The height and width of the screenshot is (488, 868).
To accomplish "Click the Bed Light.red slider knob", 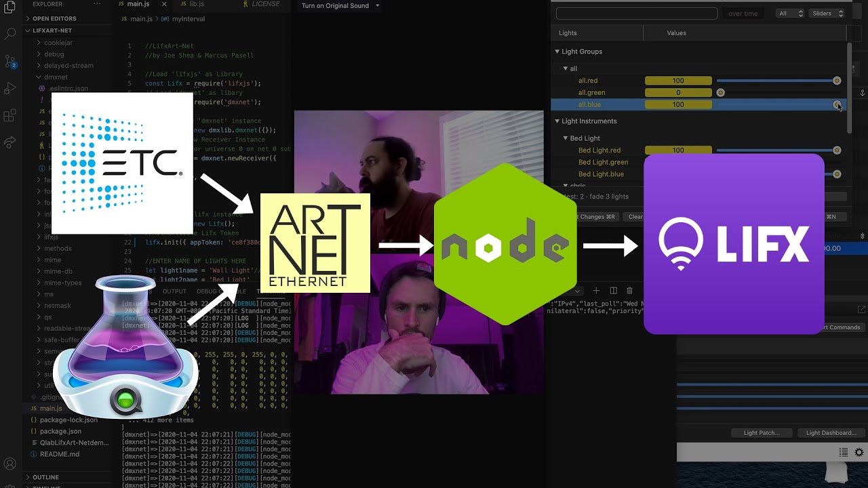I will (837, 150).
